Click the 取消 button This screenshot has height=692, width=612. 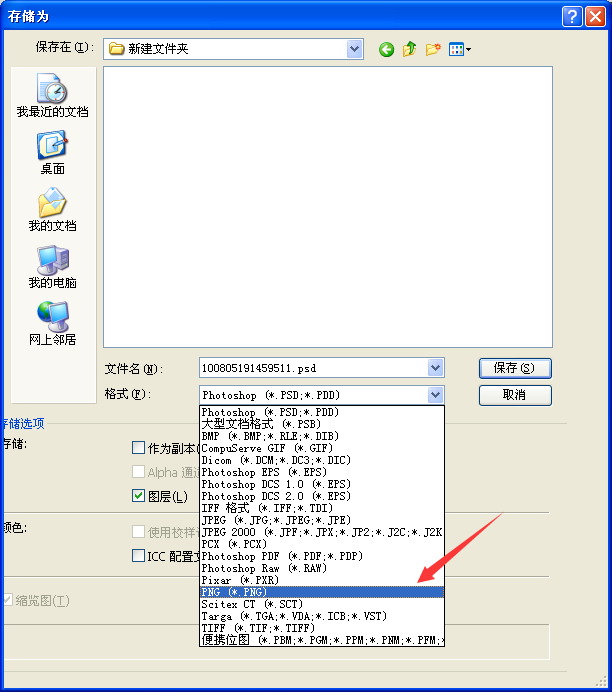pyautogui.click(x=515, y=395)
